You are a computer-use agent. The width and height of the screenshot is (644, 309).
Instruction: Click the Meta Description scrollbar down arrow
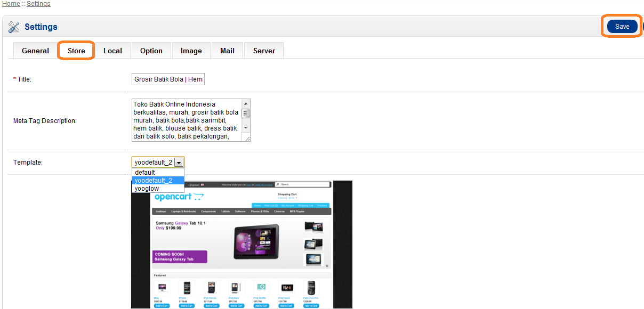click(x=246, y=128)
